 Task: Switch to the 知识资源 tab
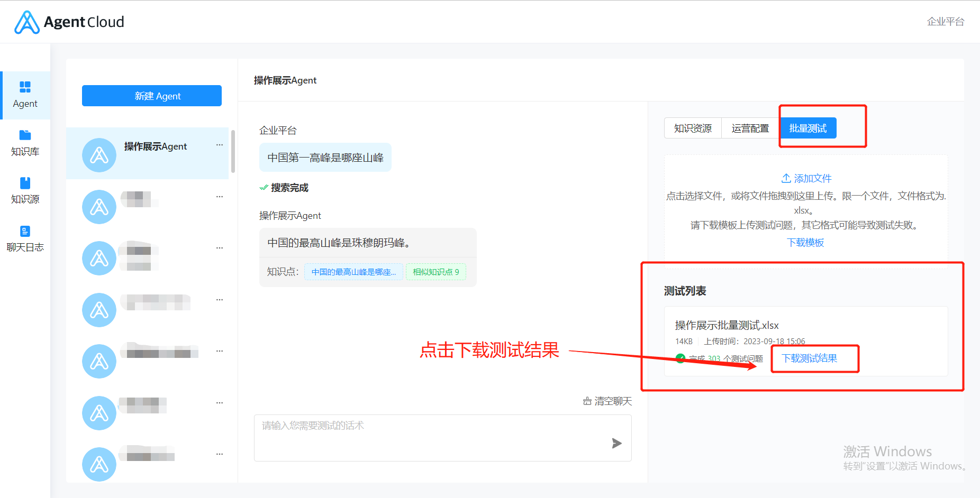(693, 128)
